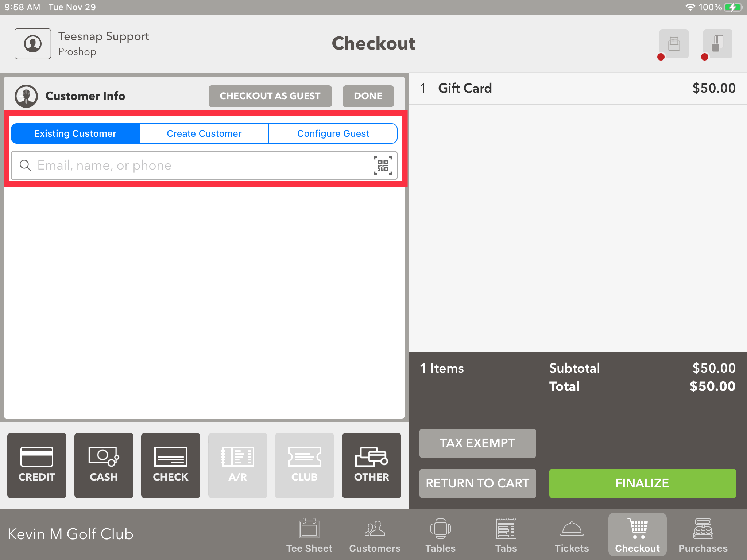Screen dimensions: 747x560
Task: Open Tee Sheet from bottom navigation
Action: pos(309,534)
